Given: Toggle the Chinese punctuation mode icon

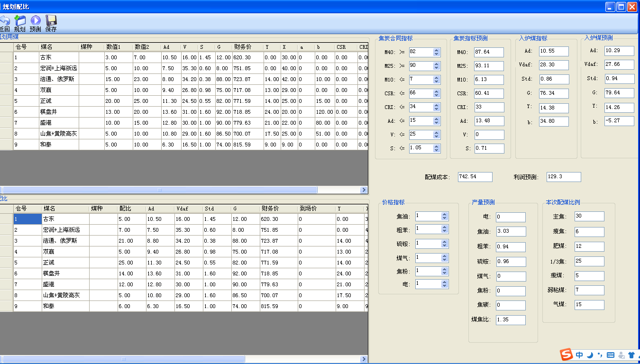Looking at the screenshot, I should tap(600, 355).
